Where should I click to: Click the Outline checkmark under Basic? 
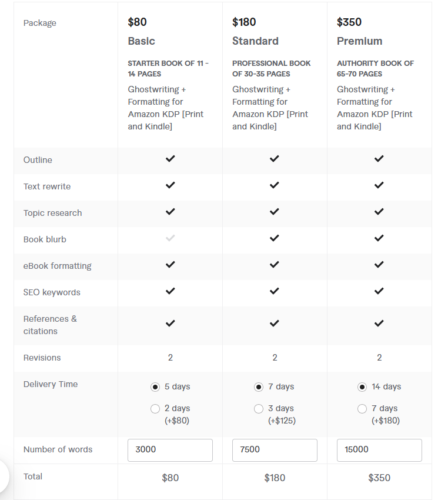[x=170, y=158]
